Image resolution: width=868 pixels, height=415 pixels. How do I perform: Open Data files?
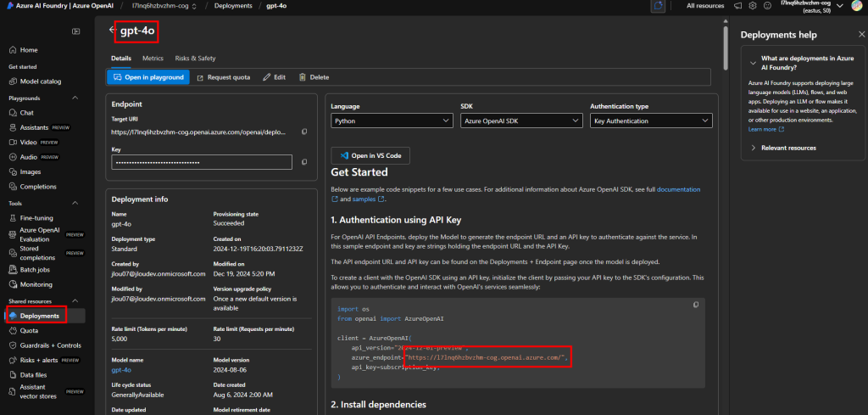pos(29,375)
